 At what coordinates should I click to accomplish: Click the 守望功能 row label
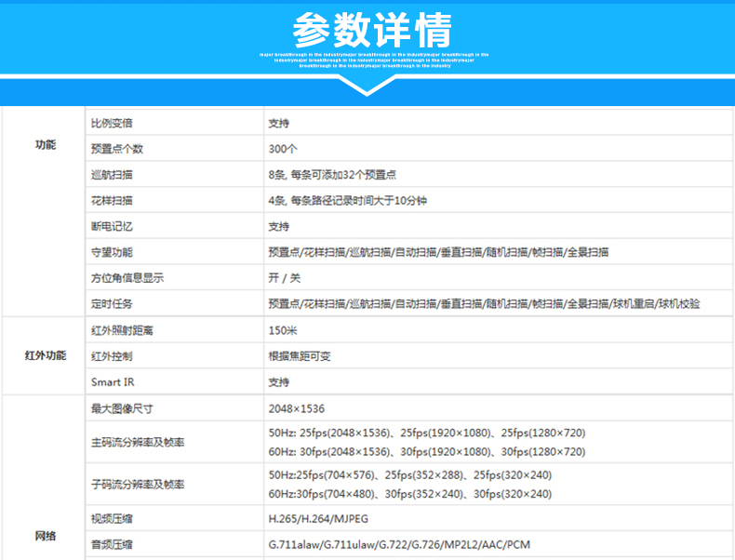click(x=112, y=252)
